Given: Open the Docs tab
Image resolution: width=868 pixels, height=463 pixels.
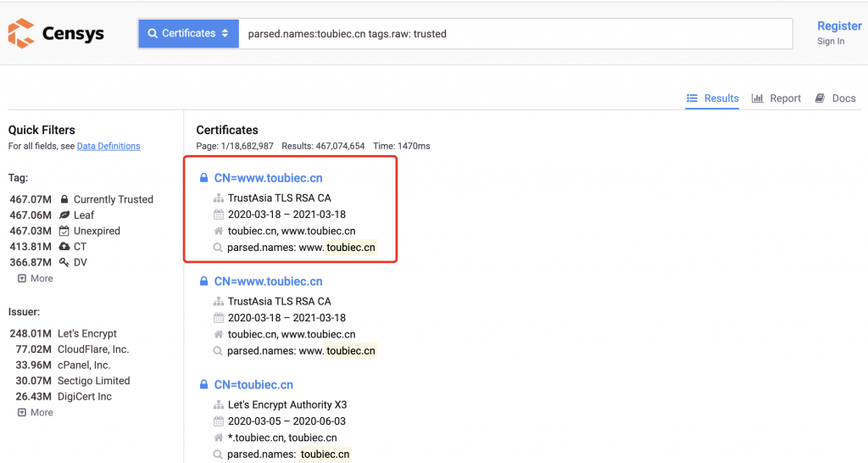Looking at the screenshot, I should pyautogui.click(x=835, y=98).
